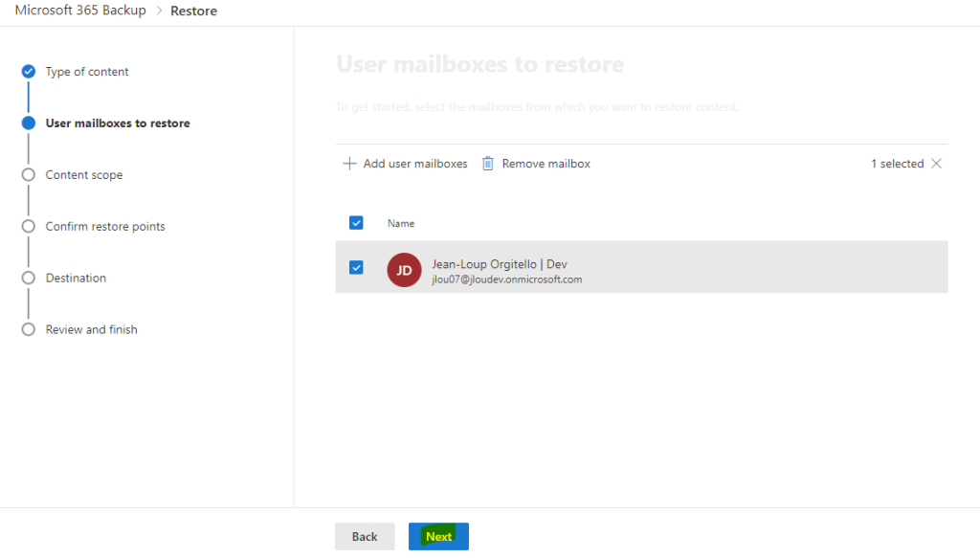Click the JD avatar of Jean-Loup Orgitello

(x=404, y=270)
